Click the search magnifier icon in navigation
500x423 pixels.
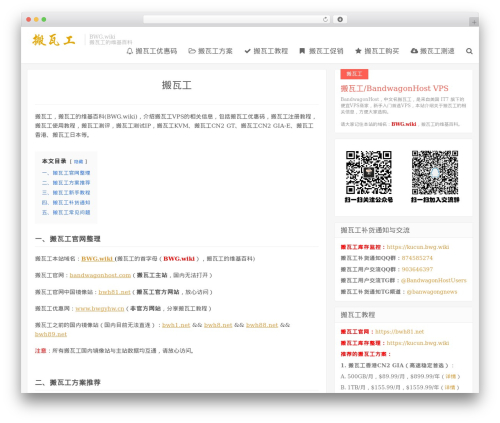469,51
